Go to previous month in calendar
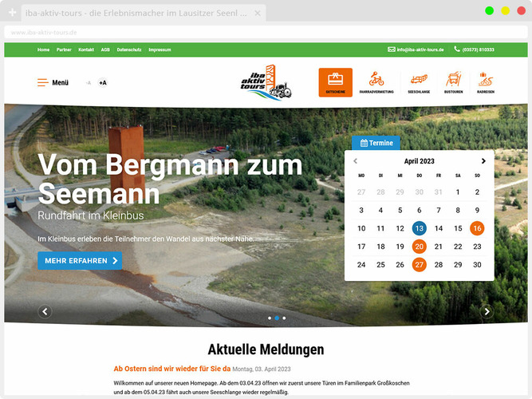Viewport: 532px width, 399px height. (x=356, y=161)
